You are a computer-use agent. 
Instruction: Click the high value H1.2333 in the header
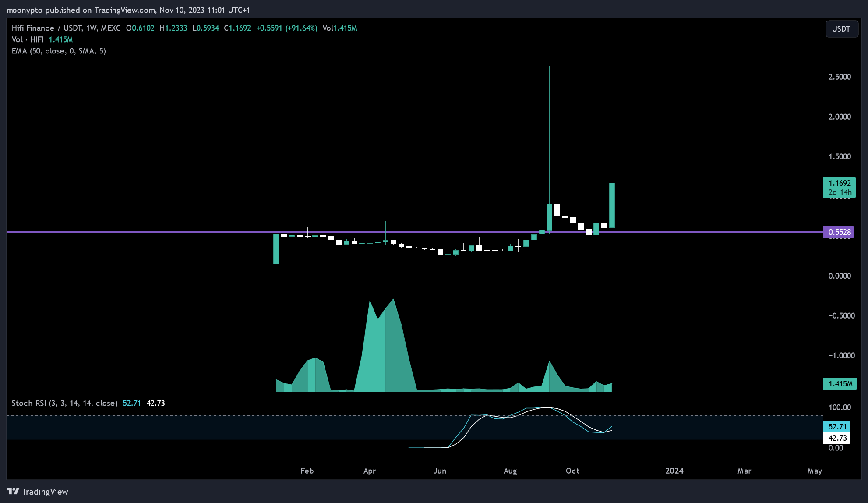[x=173, y=28]
